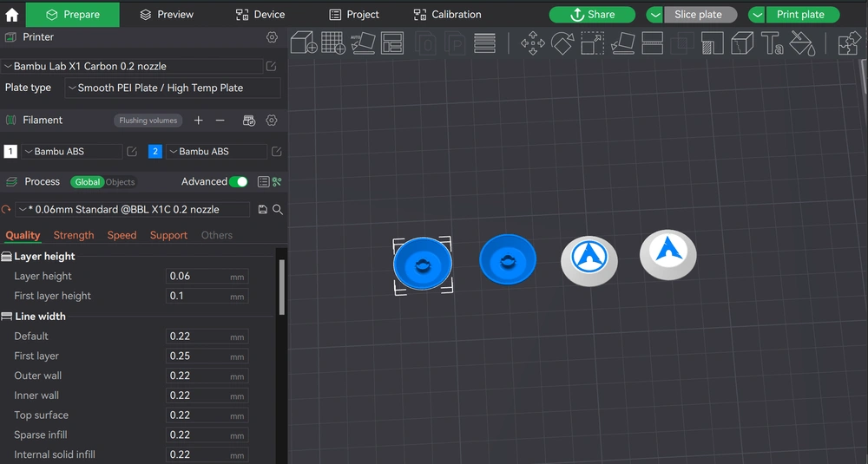This screenshot has height=464, width=868.
Task: Click the Auto orient icon
Action: [x=362, y=43]
